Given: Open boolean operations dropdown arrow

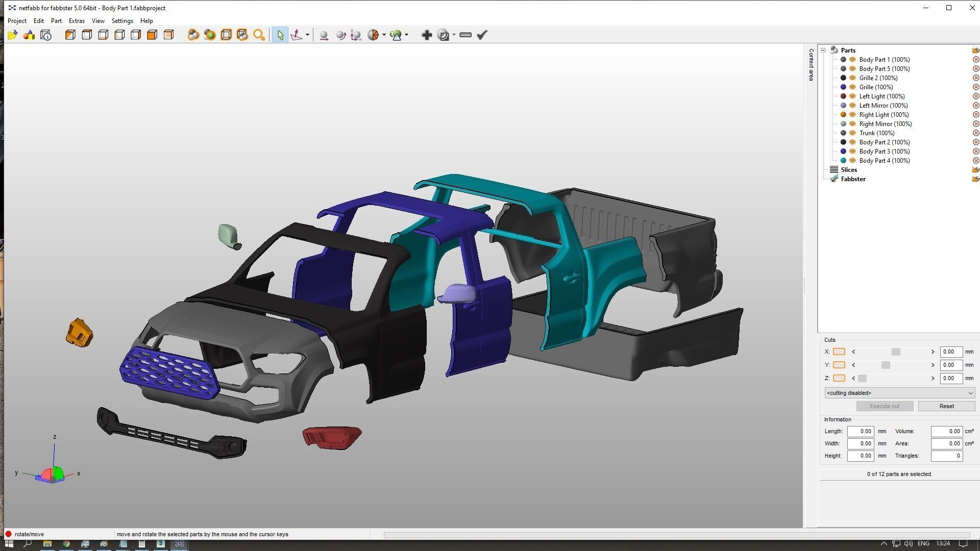Looking at the screenshot, I should click(x=454, y=35).
